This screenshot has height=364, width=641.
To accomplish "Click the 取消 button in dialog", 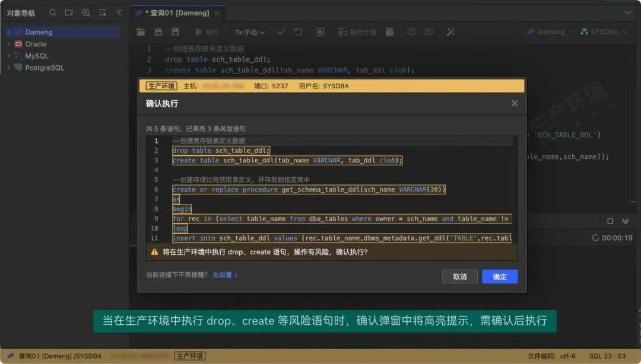I will (x=459, y=277).
